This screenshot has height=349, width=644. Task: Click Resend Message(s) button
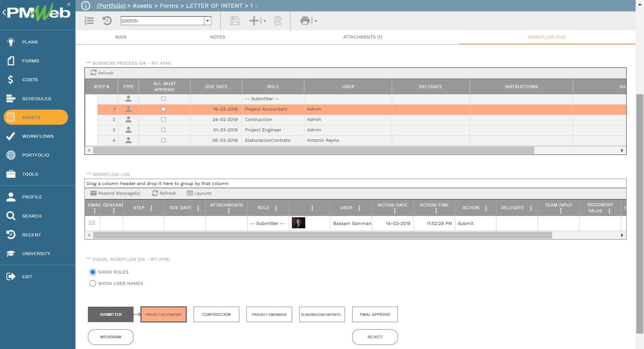(x=115, y=193)
